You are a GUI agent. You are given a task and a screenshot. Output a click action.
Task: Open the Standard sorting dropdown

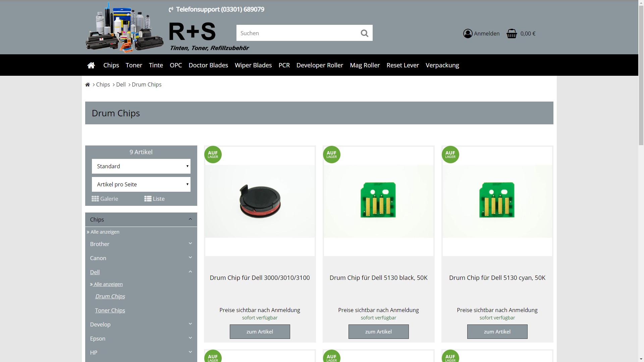(x=141, y=166)
